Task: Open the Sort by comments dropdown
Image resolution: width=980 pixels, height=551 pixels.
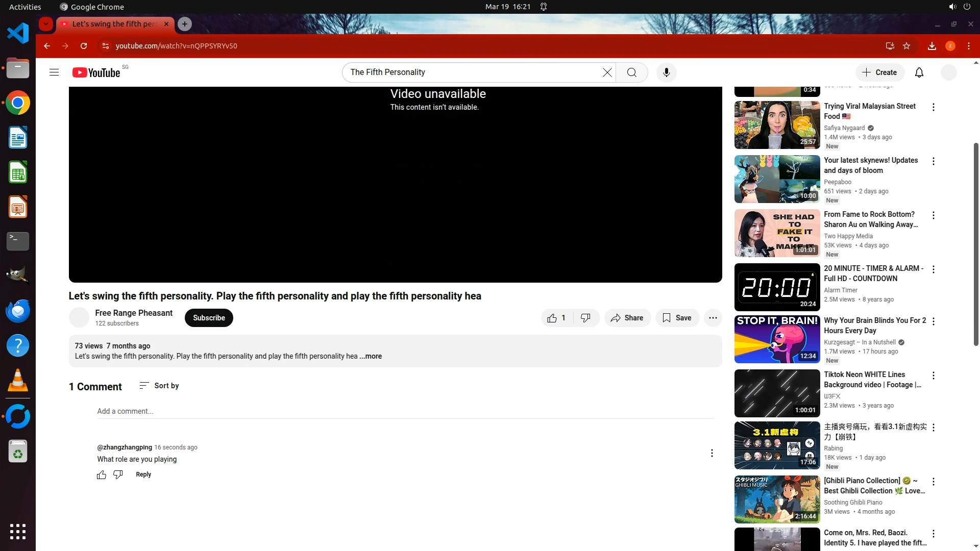Action: [x=159, y=386]
